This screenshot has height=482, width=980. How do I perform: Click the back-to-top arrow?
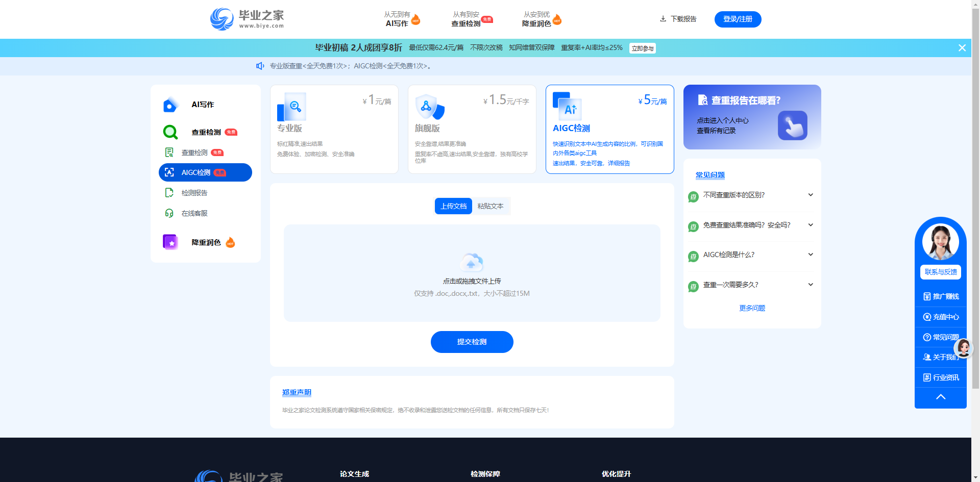(x=941, y=397)
